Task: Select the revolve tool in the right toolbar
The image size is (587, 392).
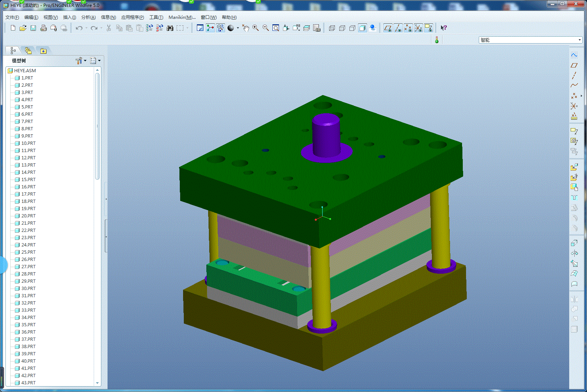Action: pos(574,253)
